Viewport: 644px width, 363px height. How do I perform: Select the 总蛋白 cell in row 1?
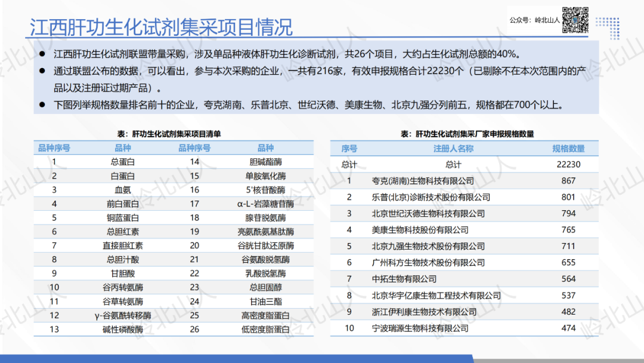click(x=122, y=161)
